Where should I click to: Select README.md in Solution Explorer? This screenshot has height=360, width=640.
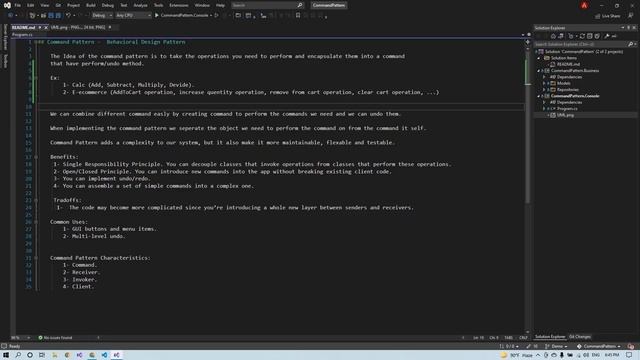pyautogui.click(x=568, y=64)
